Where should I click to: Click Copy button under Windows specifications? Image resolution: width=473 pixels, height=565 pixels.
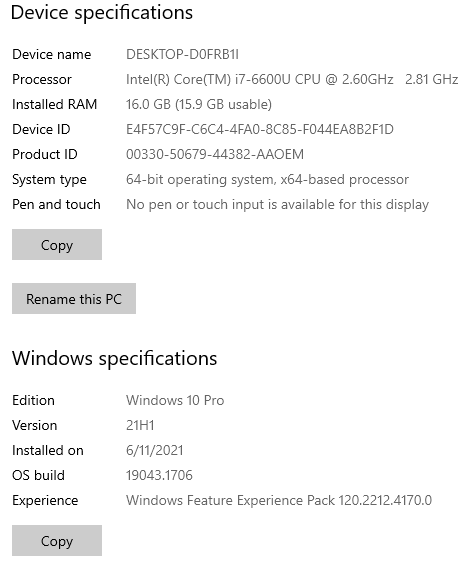[57, 540]
